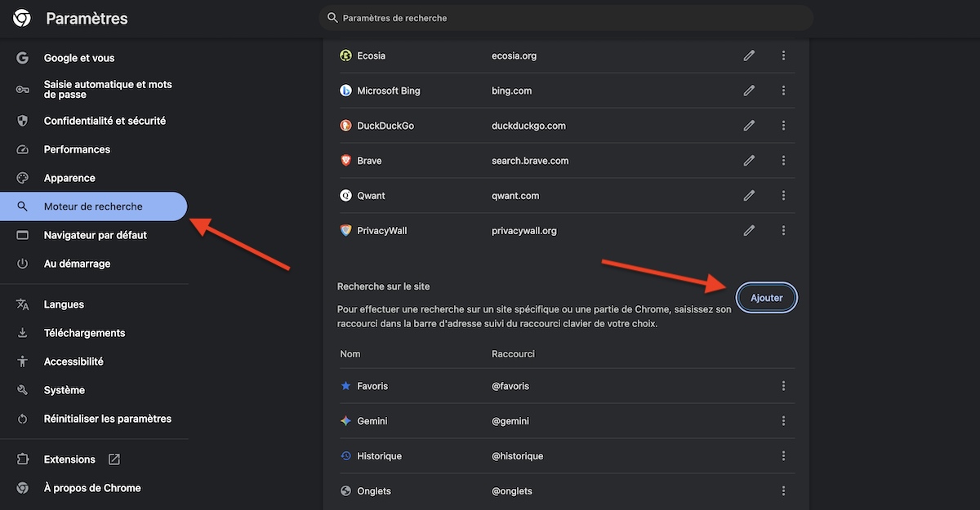Open Accessibilité settings
This screenshot has width=980, height=510.
click(x=73, y=361)
